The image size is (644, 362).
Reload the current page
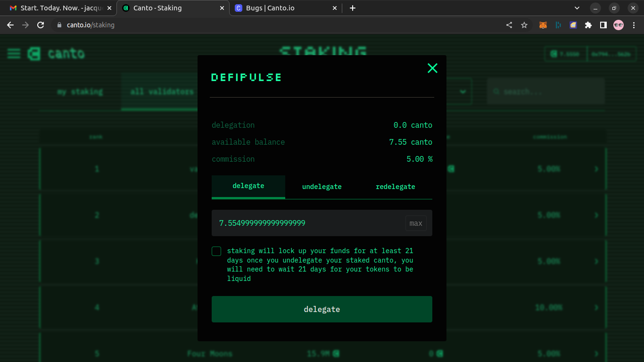point(41,25)
